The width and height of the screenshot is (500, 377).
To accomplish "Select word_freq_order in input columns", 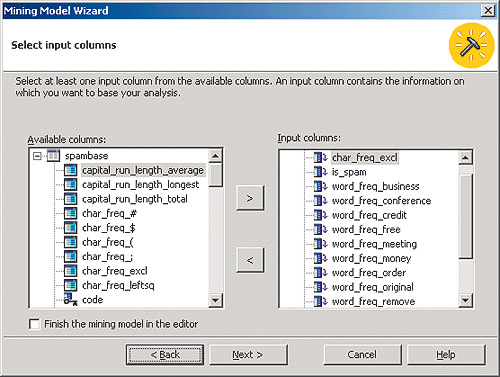I will pyautogui.click(x=369, y=273).
